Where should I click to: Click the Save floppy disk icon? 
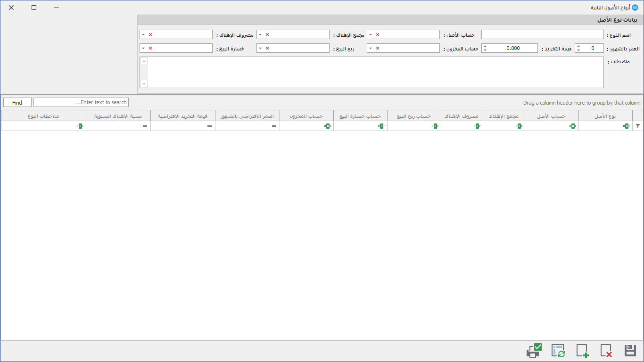[x=630, y=351]
